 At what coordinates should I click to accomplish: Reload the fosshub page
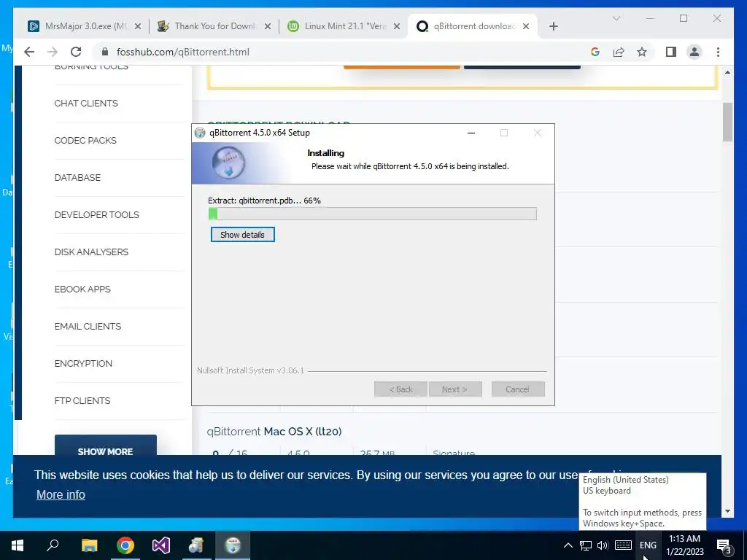coord(76,52)
